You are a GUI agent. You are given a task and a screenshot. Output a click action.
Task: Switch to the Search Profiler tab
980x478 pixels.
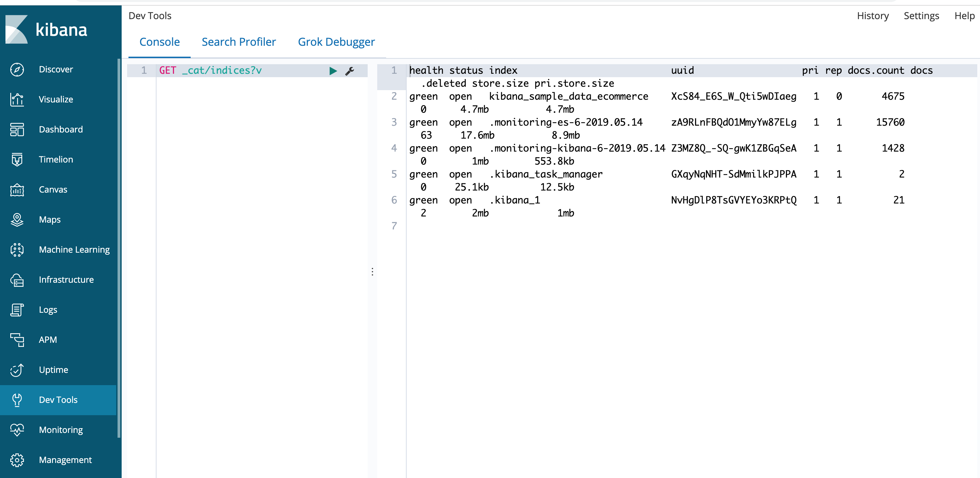(x=239, y=42)
